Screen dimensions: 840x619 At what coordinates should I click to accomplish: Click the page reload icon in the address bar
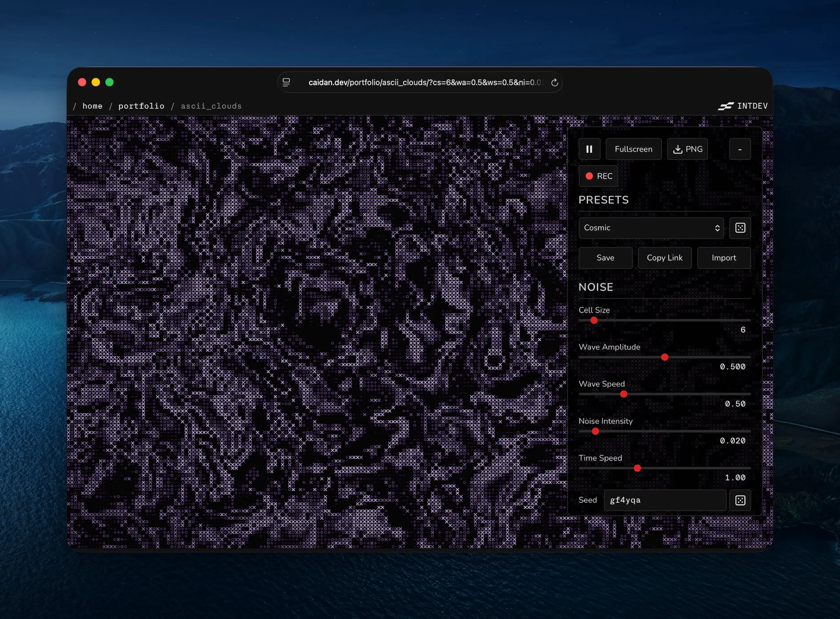point(554,82)
